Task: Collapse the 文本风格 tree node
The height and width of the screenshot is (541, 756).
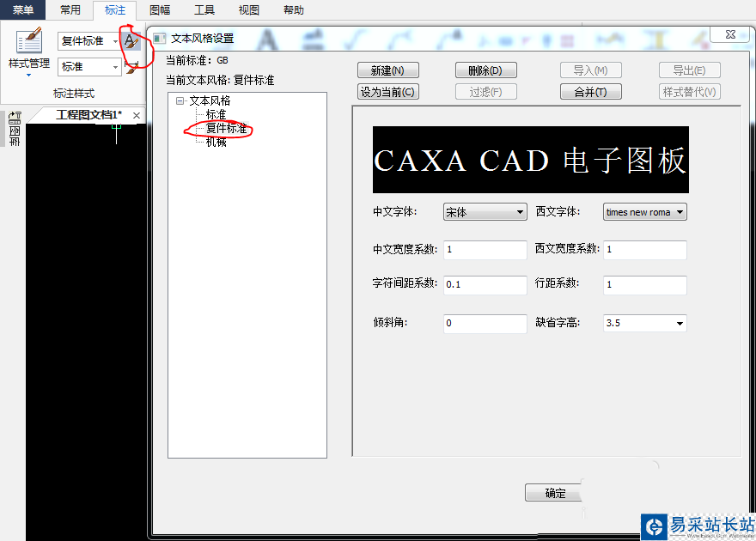Action: pos(180,100)
